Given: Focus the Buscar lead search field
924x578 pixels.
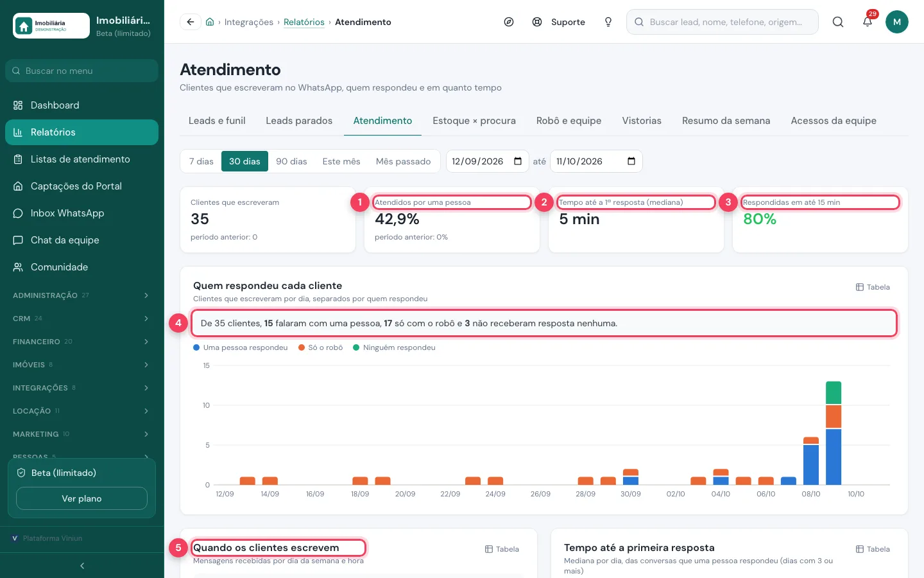Looking at the screenshot, I should coord(723,22).
